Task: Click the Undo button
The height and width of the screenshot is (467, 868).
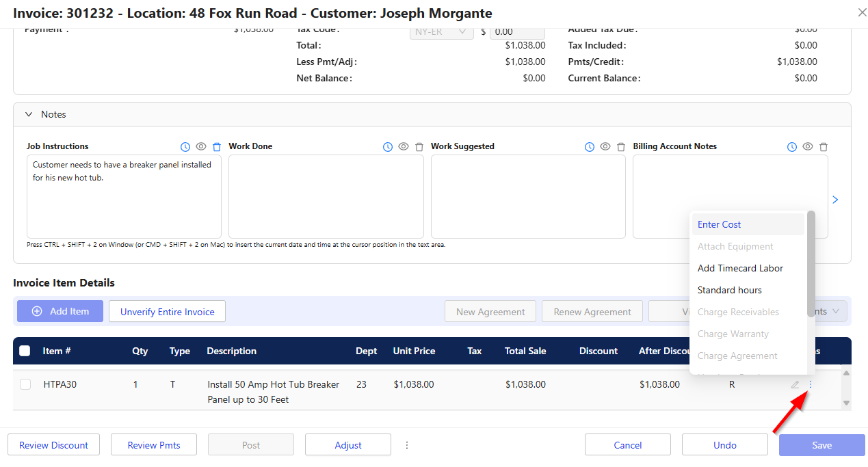Action: point(725,445)
